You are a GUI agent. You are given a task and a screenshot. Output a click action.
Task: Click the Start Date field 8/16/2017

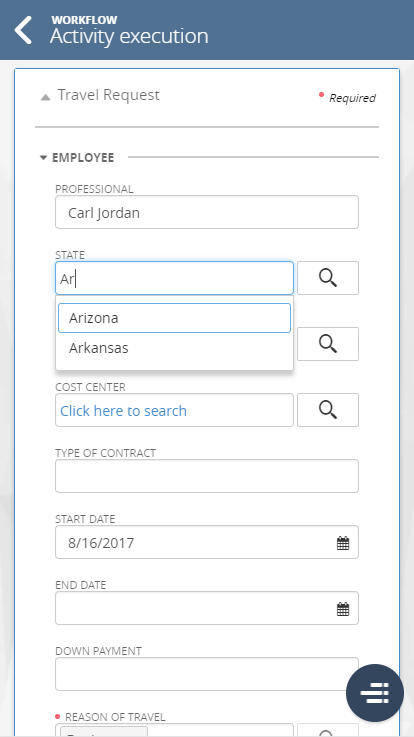[207, 542]
